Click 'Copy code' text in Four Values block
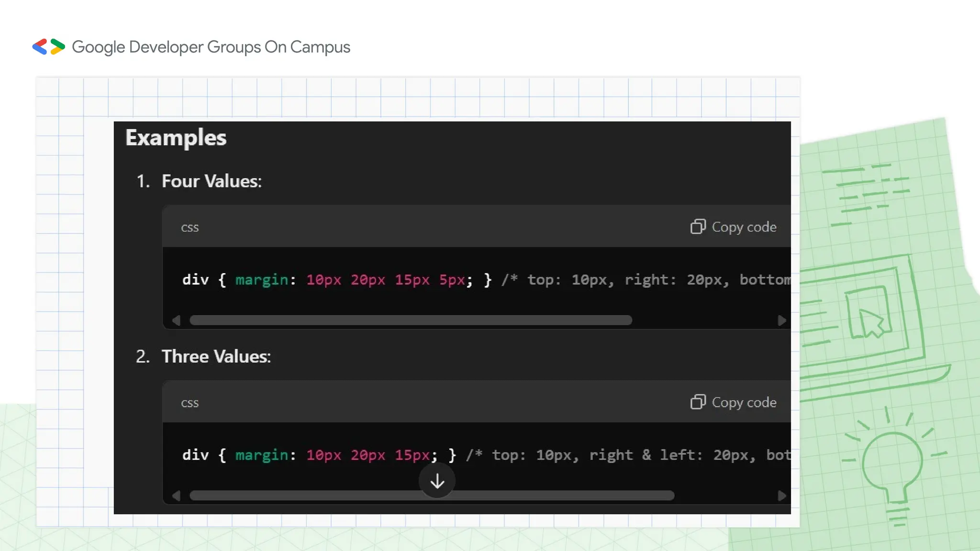This screenshot has width=980, height=551. click(744, 227)
